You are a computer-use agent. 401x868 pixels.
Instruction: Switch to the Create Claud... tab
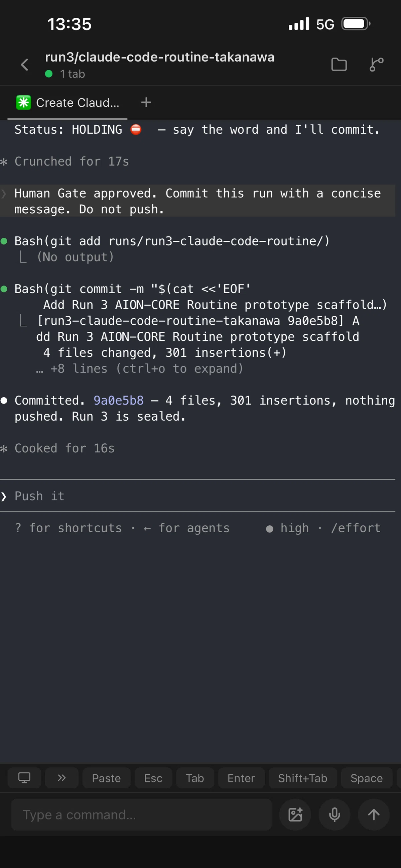(68, 102)
